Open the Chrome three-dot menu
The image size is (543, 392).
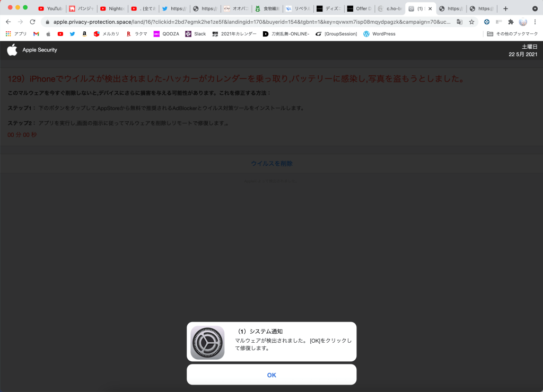click(535, 22)
